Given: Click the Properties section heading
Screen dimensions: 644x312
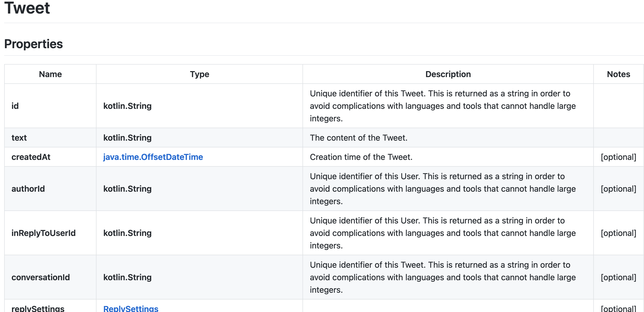Looking at the screenshot, I should pos(33,44).
